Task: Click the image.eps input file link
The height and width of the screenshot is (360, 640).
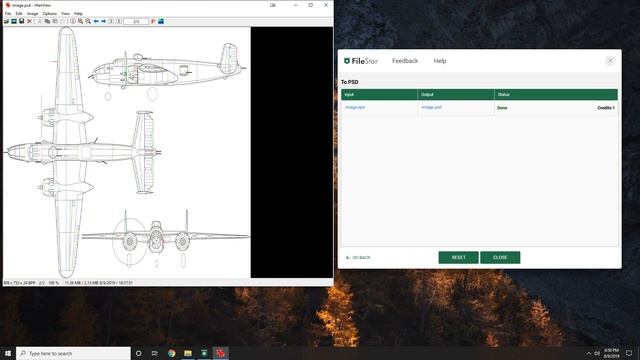Action: coord(355,107)
